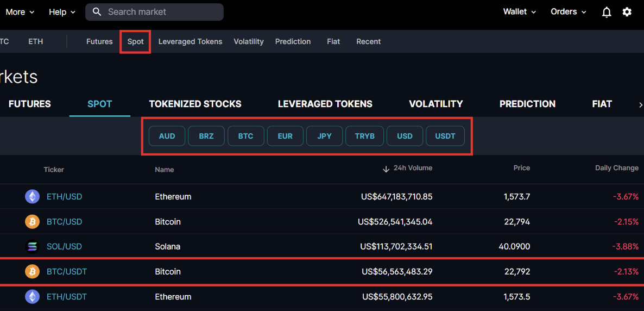Image resolution: width=644 pixels, height=311 pixels.
Task: Click the price 40.0900
Action: (514, 247)
